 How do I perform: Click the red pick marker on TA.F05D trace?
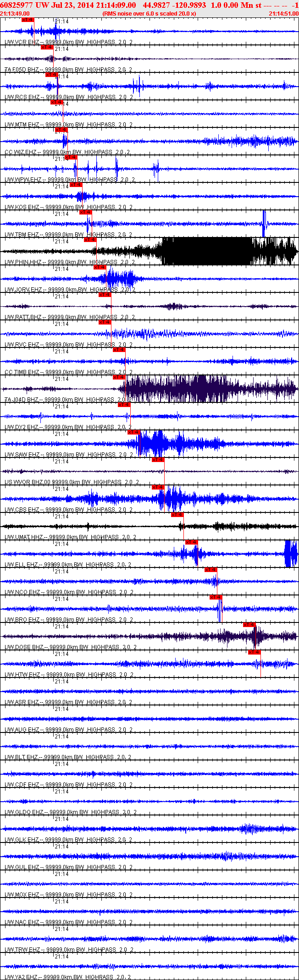pyautogui.click(x=47, y=47)
